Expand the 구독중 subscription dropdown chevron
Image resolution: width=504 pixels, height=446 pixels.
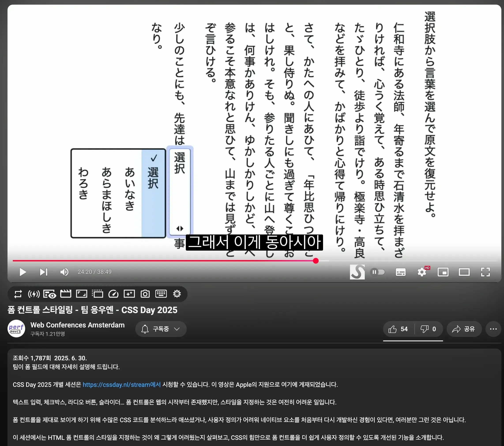coord(177,329)
